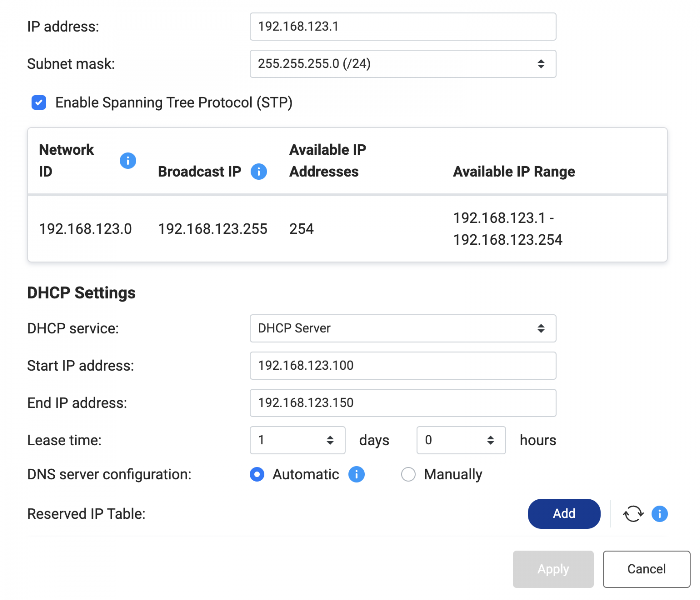Open the lease time days dropdown

tap(297, 440)
